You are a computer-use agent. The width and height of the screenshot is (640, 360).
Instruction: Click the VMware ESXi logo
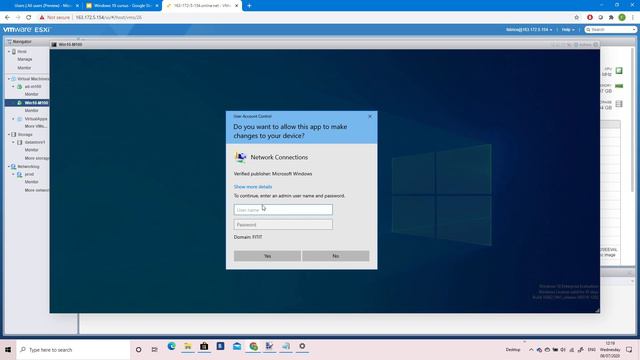pyautogui.click(x=27, y=30)
